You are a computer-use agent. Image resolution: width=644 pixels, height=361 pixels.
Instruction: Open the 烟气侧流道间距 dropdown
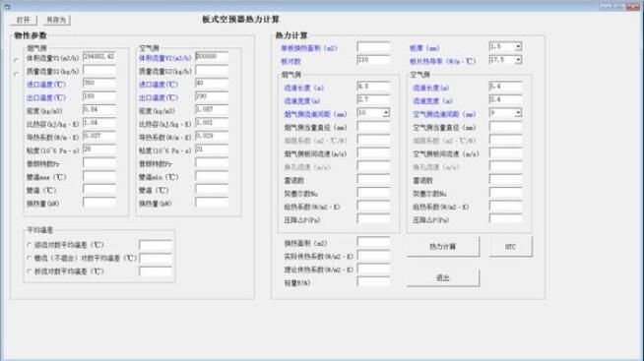pos(386,113)
